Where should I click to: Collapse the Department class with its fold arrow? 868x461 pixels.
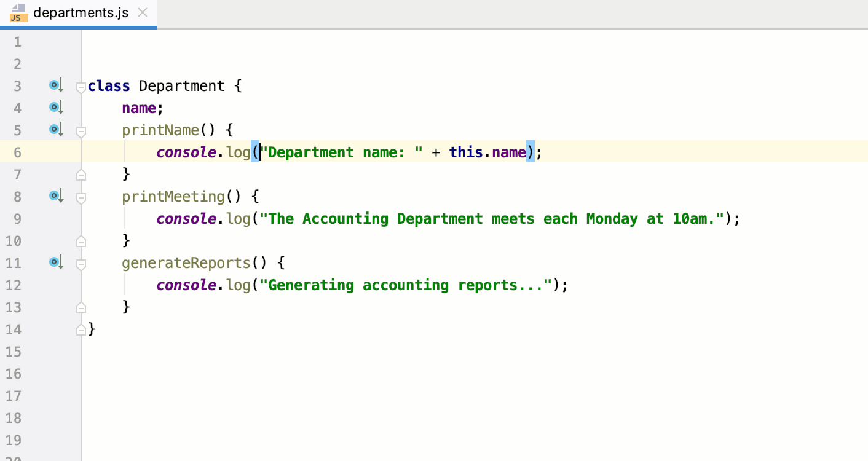point(81,87)
